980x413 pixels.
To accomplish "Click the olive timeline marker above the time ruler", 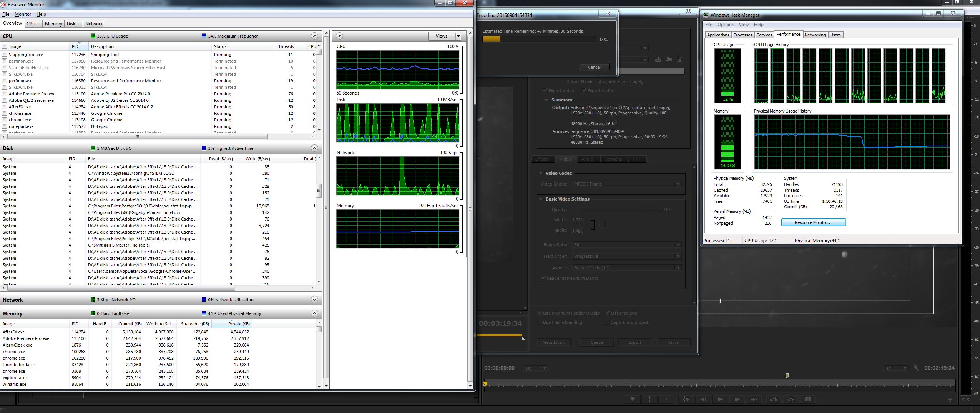I will click(787, 376).
